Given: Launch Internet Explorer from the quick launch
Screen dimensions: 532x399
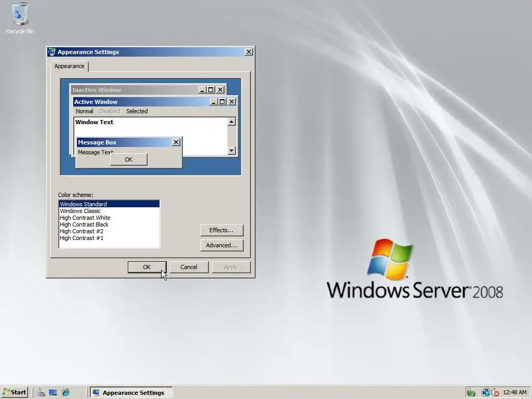Looking at the screenshot, I should (65, 393).
